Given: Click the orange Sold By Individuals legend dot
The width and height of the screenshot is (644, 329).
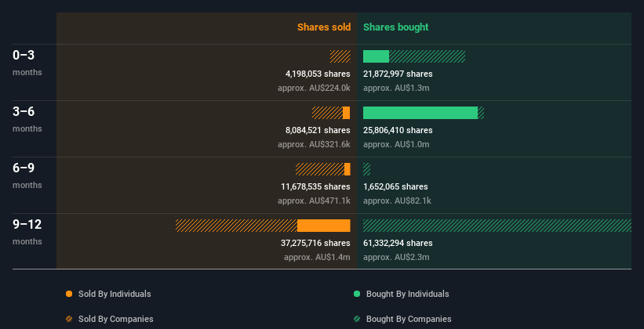Looking at the screenshot, I should coord(69,294).
